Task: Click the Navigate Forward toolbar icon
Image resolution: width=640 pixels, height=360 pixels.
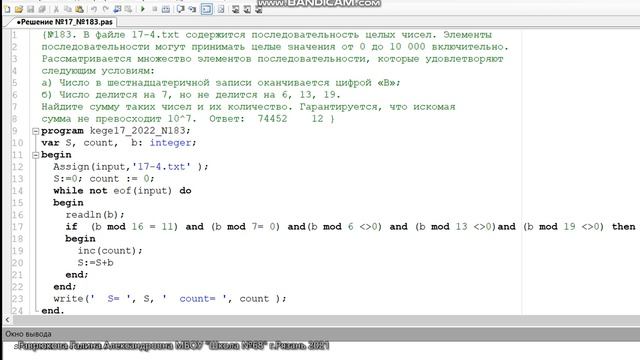Action: click(x=128, y=9)
